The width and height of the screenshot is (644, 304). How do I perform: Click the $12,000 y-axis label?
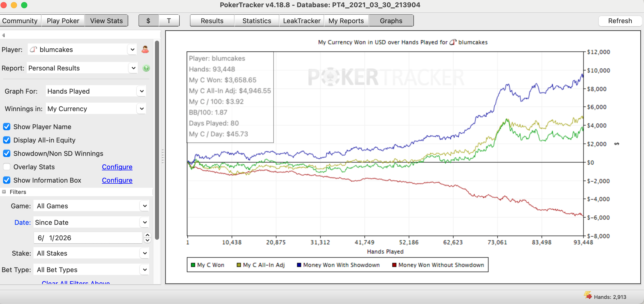598,52
